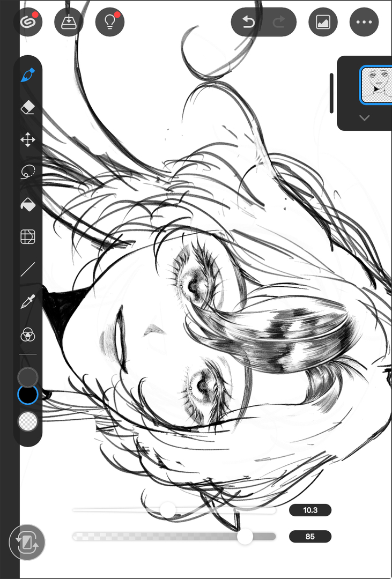Image resolution: width=392 pixels, height=579 pixels.
Task: Select the Move transform tool
Action: point(28,140)
